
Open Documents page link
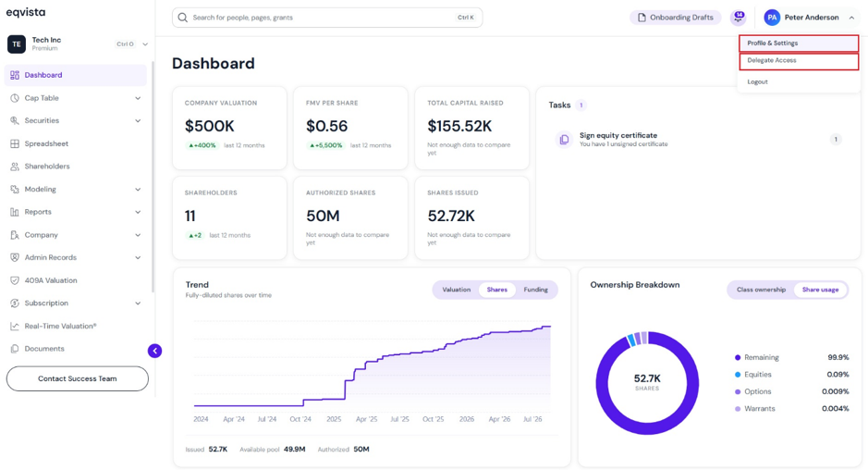point(44,349)
